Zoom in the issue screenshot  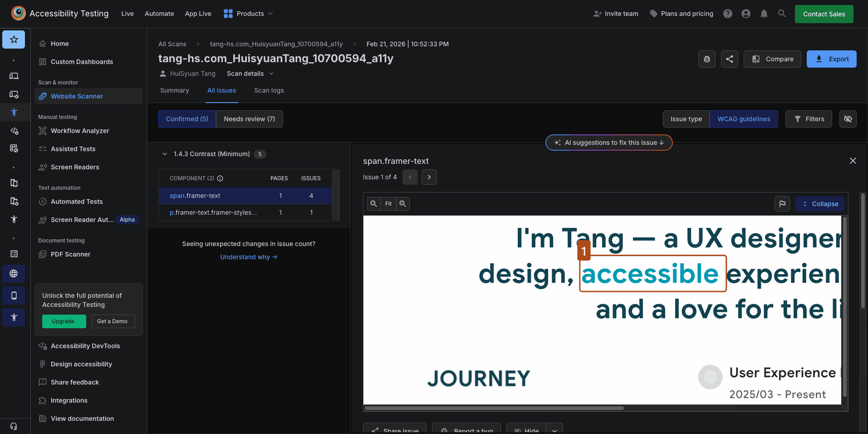pyautogui.click(x=403, y=204)
